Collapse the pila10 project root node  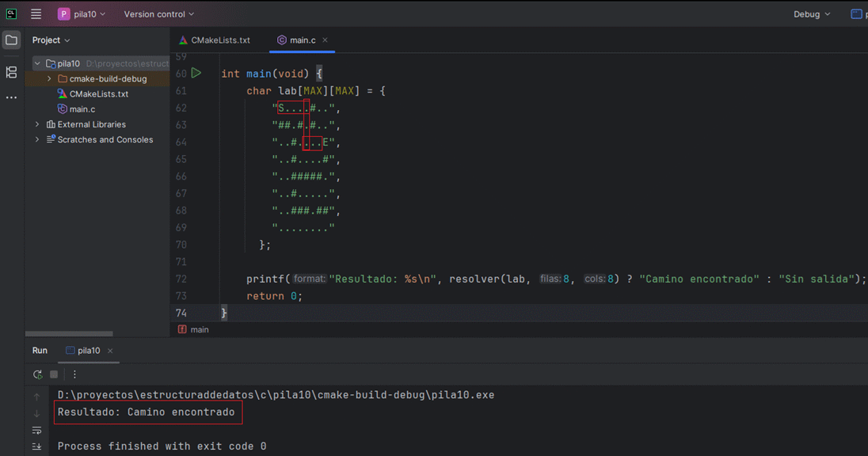(x=37, y=63)
